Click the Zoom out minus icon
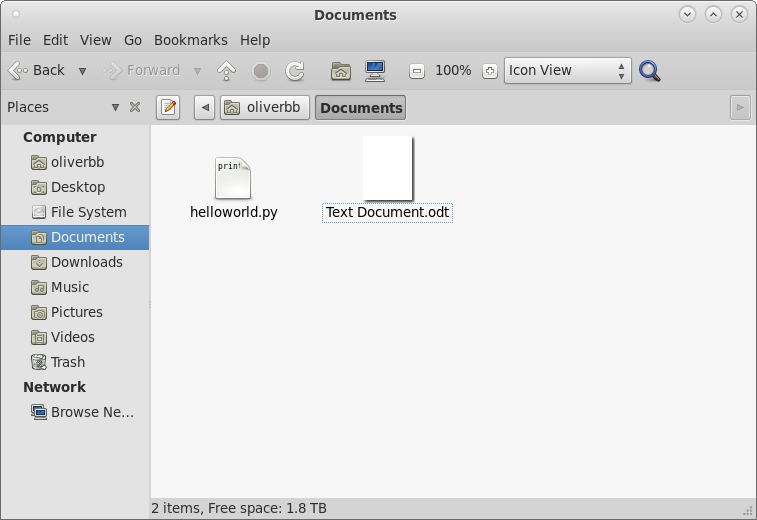Image resolution: width=757 pixels, height=520 pixels. click(x=417, y=71)
